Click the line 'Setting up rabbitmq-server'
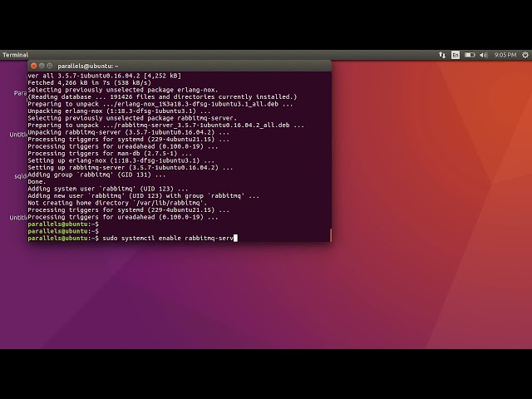The image size is (532, 399). pos(131,168)
